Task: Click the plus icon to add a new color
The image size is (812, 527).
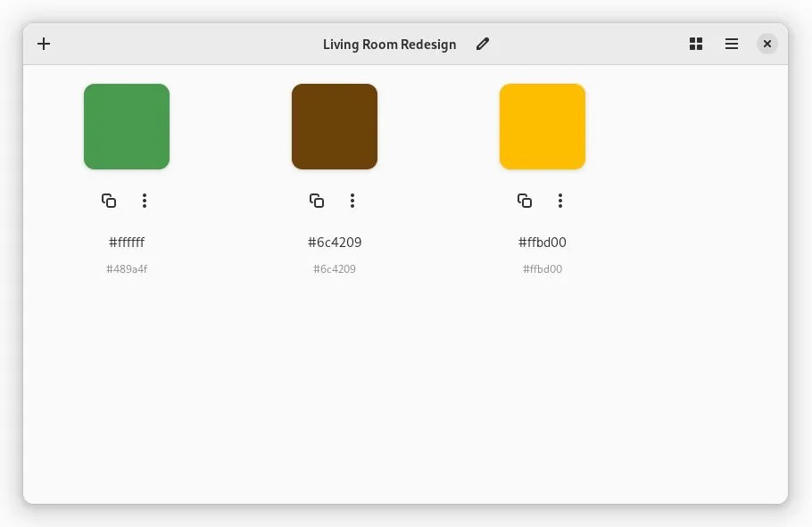Action: [x=44, y=44]
